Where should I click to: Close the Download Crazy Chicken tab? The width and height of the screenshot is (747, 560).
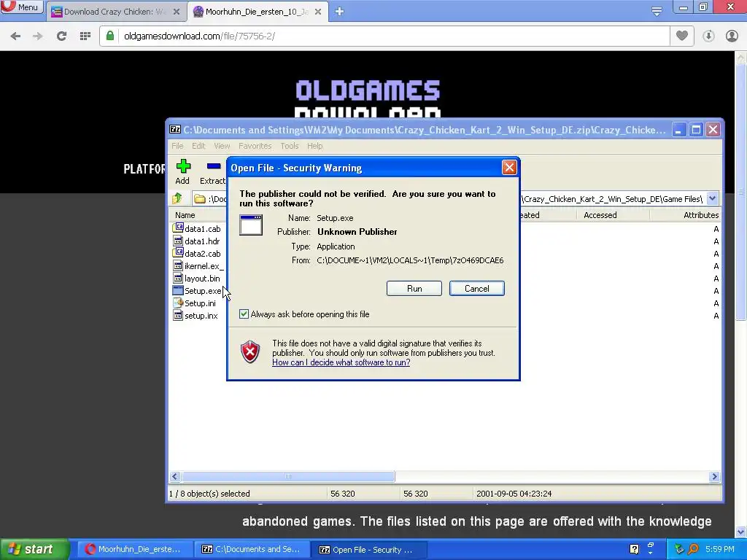point(177,12)
